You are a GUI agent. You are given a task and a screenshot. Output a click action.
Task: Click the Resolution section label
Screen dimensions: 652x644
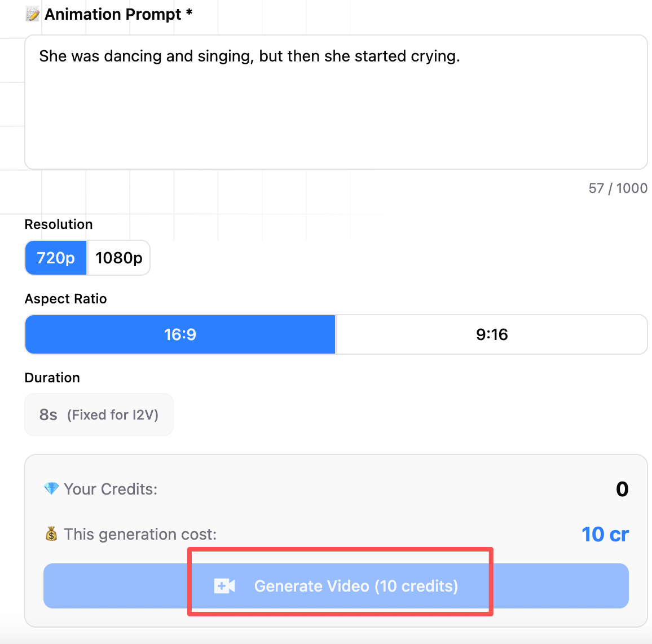tap(58, 224)
